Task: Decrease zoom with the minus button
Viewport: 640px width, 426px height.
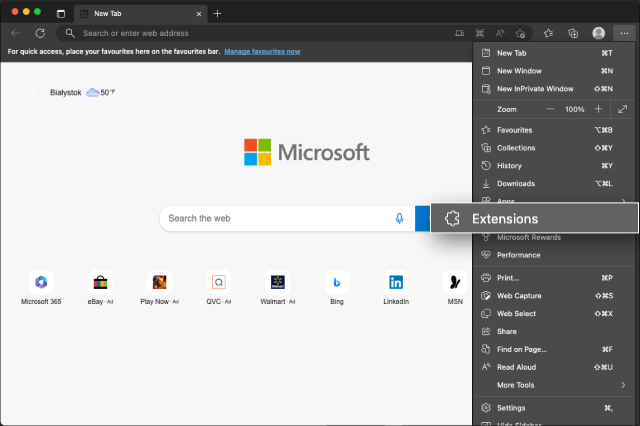Action: [x=549, y=108]
